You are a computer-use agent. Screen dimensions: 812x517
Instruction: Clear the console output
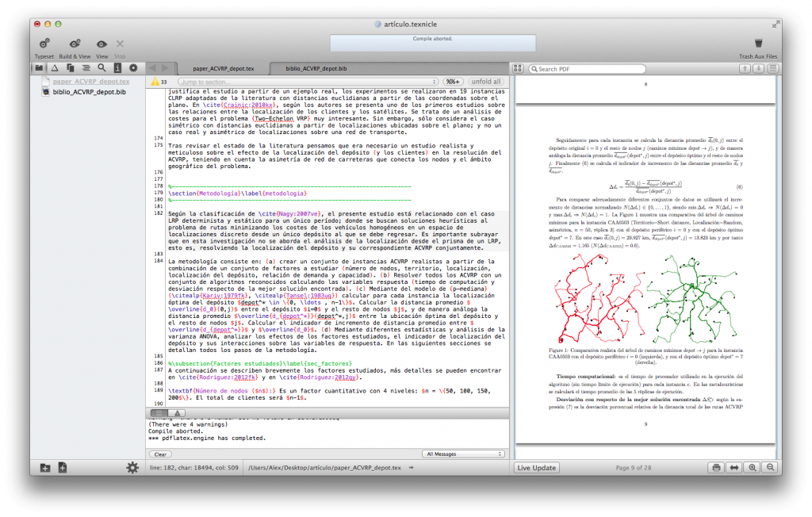[x=159, y=454]
